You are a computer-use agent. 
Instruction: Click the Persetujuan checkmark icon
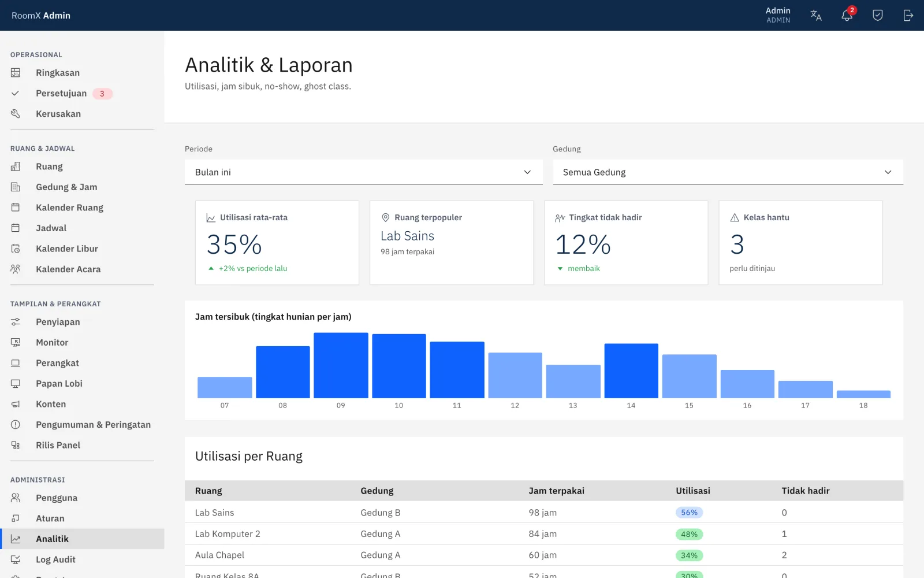16,93
